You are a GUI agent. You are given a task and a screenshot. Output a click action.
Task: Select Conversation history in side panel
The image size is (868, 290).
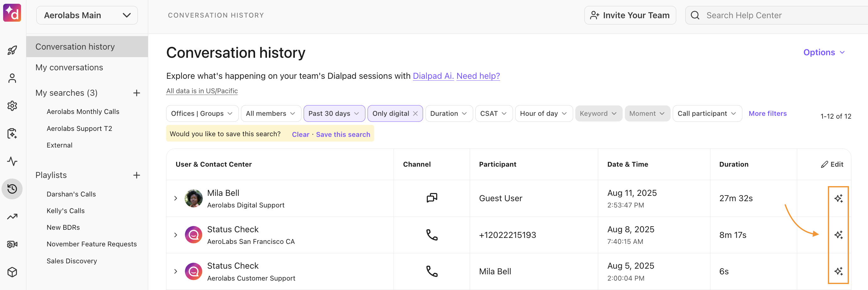click(87, 46)
